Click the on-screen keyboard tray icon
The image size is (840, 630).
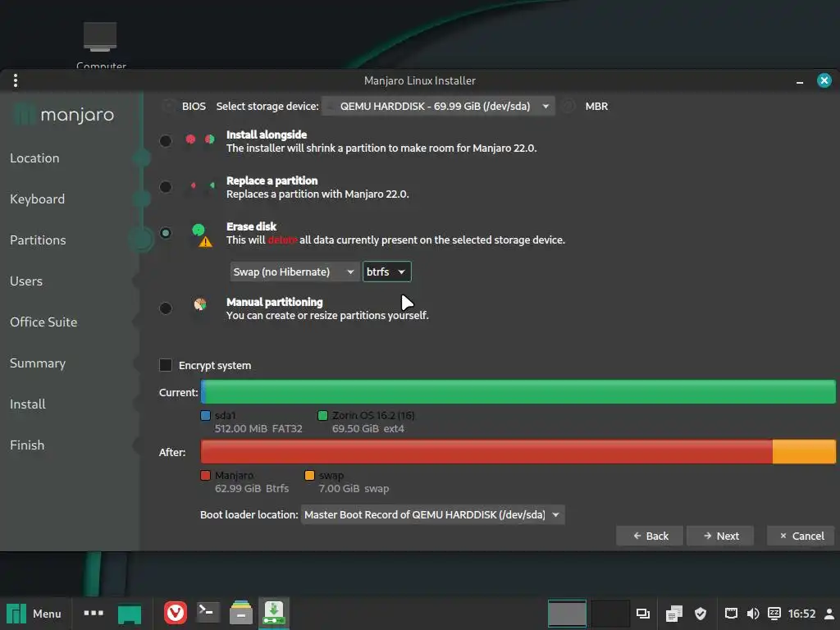774,614
